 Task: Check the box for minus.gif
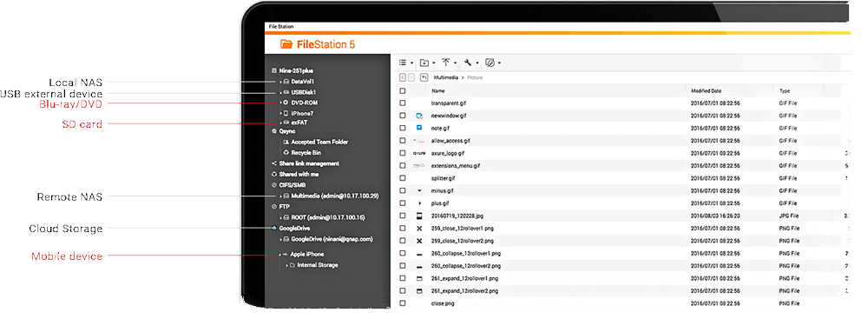[403, 191]
